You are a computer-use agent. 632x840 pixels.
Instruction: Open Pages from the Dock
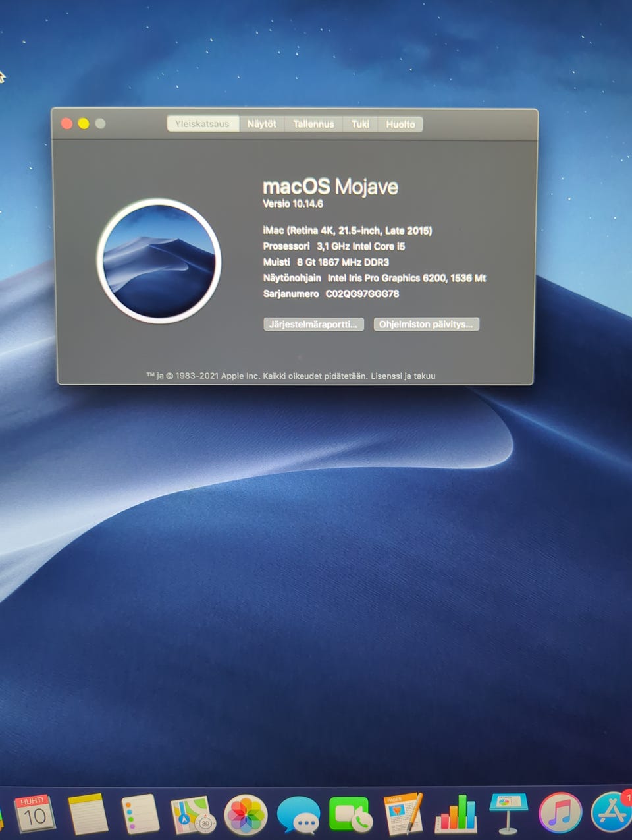pos(403,814)
